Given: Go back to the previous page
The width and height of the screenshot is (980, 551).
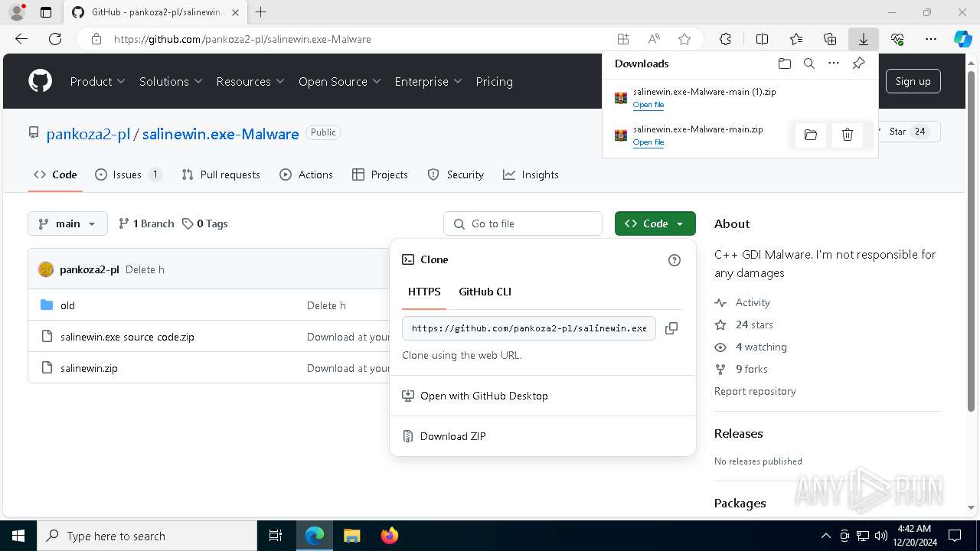Looking at the screenshot, I should pyautogui.click(x=21, y=39).
